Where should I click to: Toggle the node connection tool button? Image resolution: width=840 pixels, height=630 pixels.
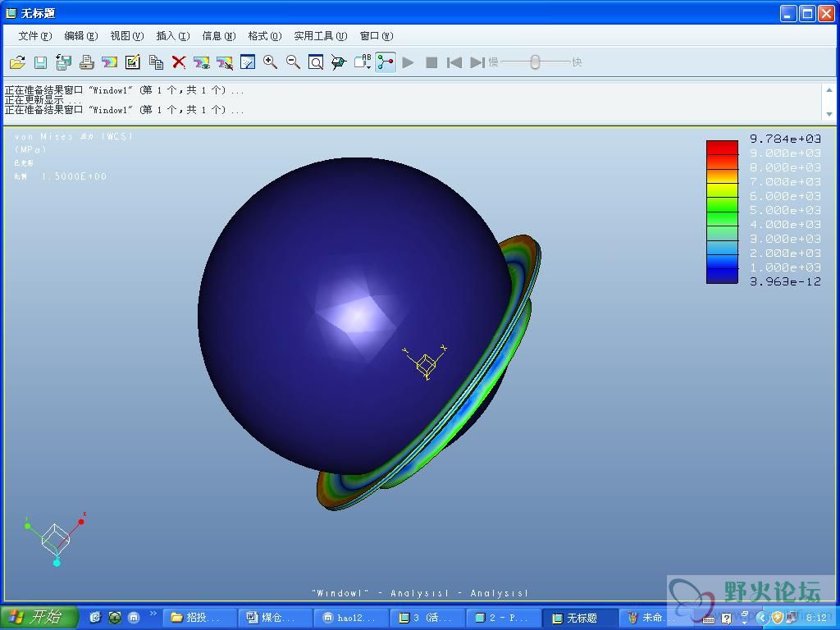click(386, 62)
